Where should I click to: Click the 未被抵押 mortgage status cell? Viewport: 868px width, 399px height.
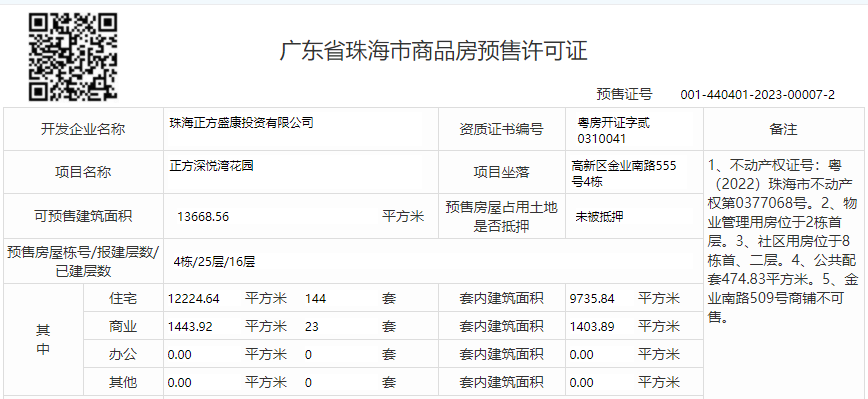tap(600, 216)
